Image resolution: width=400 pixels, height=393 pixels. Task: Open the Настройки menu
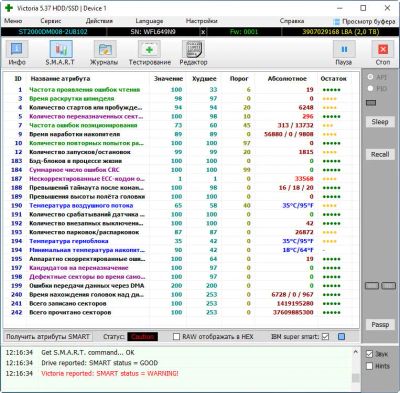tap(201, 21)
